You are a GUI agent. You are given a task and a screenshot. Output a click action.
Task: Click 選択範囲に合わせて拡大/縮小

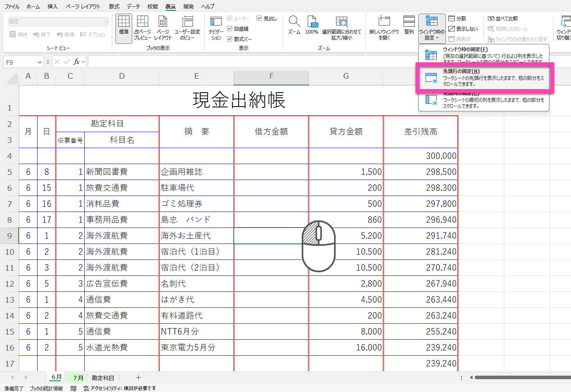point(341,28)
